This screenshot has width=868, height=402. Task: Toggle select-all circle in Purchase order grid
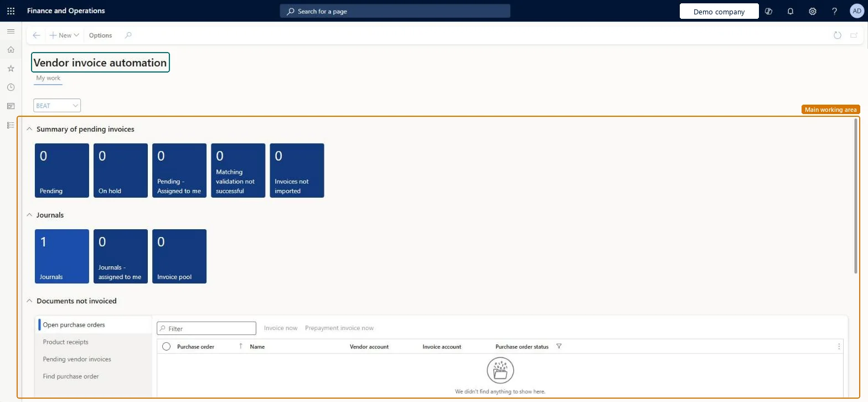click(x=166, y=347)
